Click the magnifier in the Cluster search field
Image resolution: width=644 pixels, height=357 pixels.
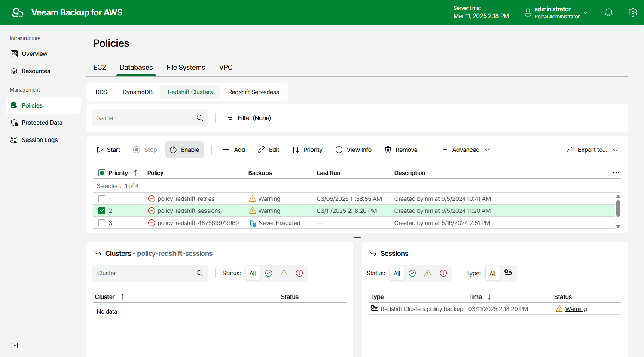200,273
